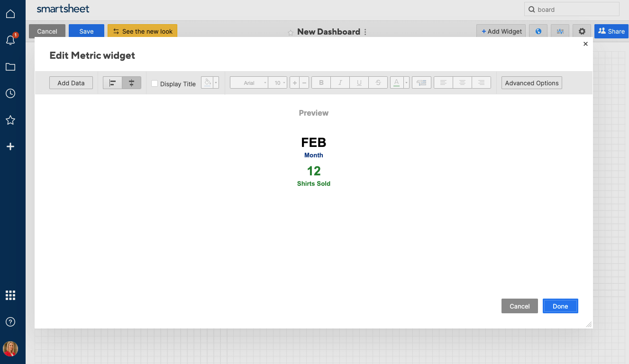The width and height of the screenshot is (629, 364).
Task: Open the Arial font dropdown
Action: point(249,83)
